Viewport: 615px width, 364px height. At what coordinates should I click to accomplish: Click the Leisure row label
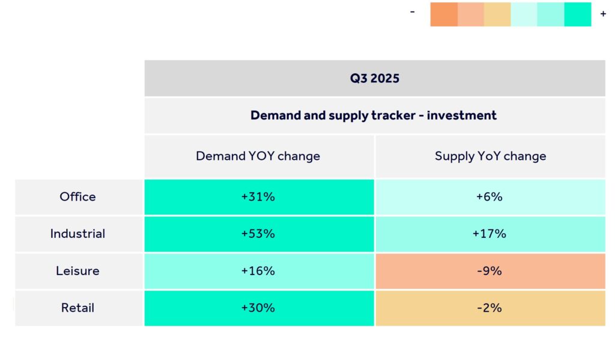click(x=78, y=271)
